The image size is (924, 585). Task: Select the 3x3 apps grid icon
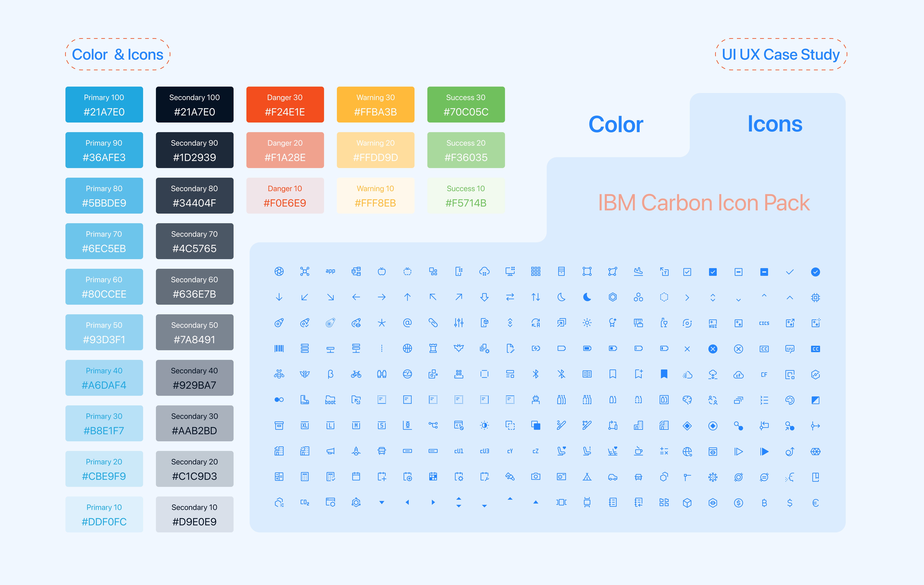(x=536, y=272)
